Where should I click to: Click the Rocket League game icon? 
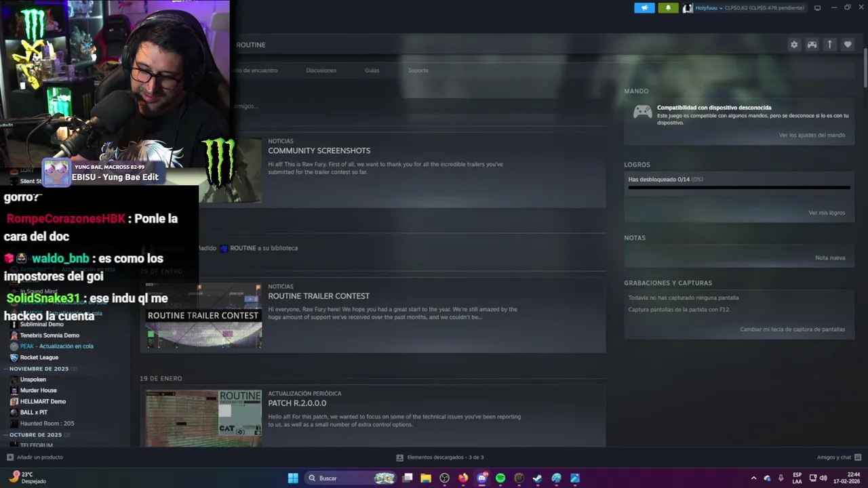14,358
